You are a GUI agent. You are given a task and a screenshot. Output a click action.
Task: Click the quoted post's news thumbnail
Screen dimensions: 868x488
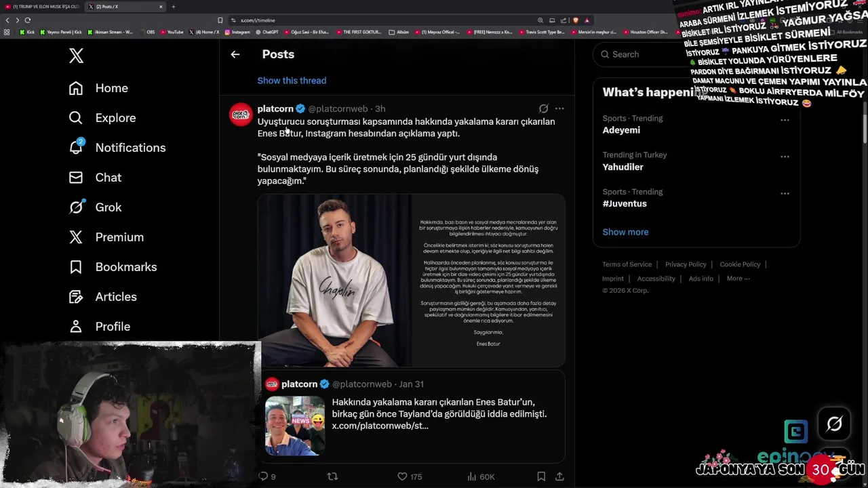(295, 426)
